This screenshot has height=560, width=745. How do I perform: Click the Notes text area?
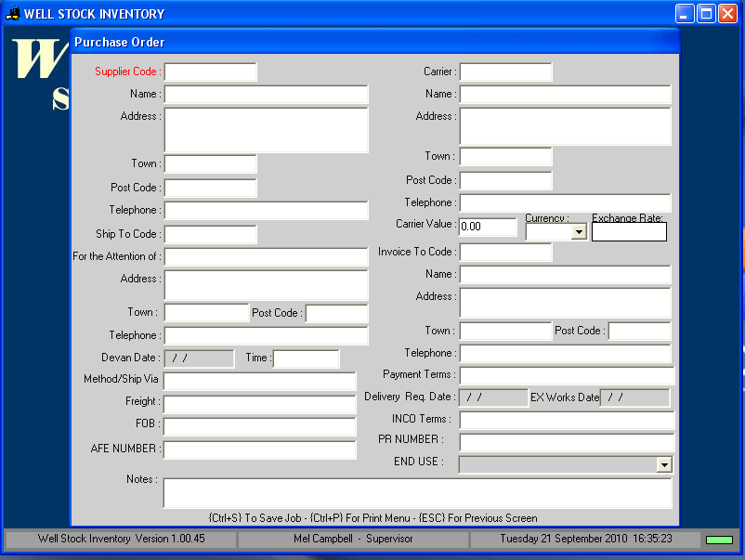coord(418,493)
